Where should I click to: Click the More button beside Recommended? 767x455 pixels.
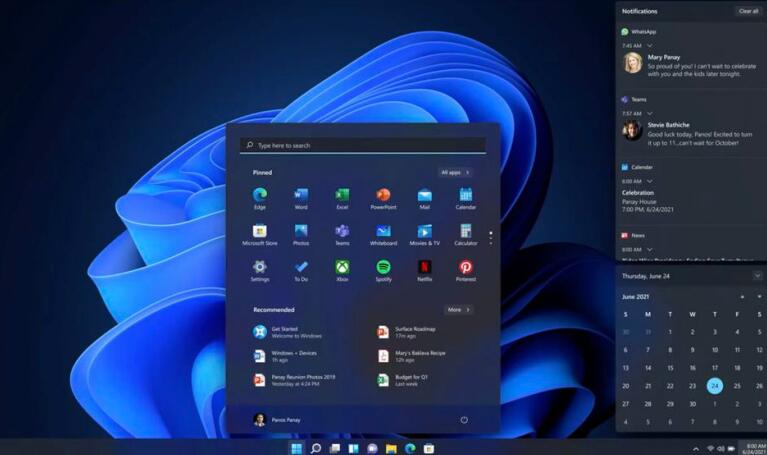tap(457, 310)
